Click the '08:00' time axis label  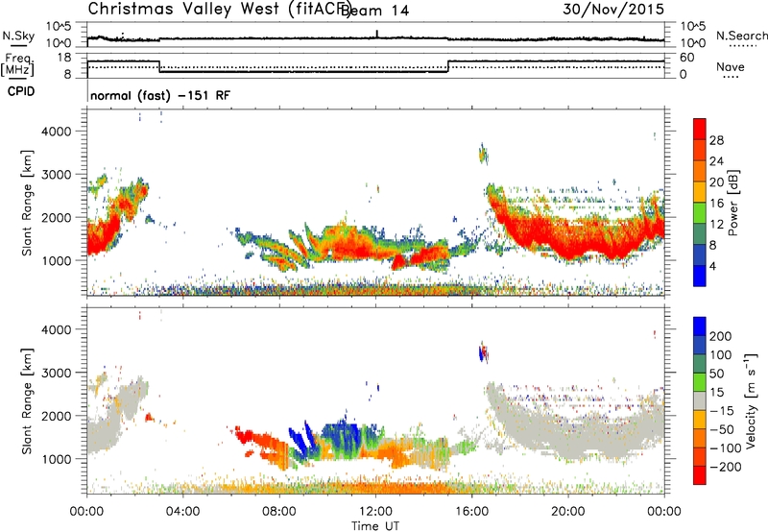(x=279, y=512)
